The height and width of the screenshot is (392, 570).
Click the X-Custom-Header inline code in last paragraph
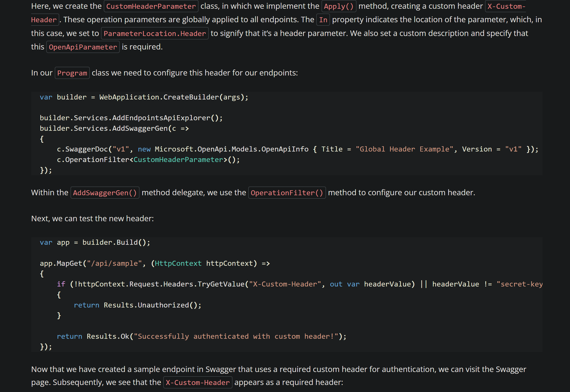[198, 382]
